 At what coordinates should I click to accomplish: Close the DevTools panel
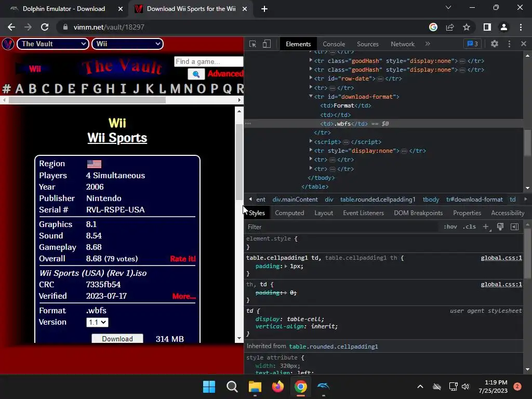[524, 44]
